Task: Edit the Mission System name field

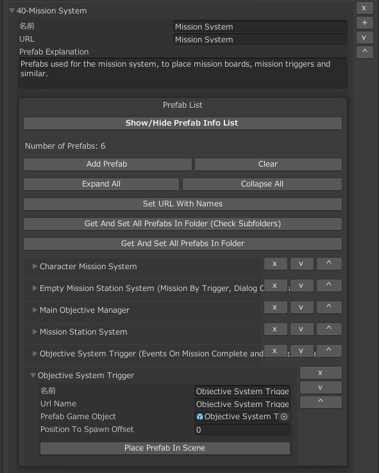Action: [x=260, y=27]
